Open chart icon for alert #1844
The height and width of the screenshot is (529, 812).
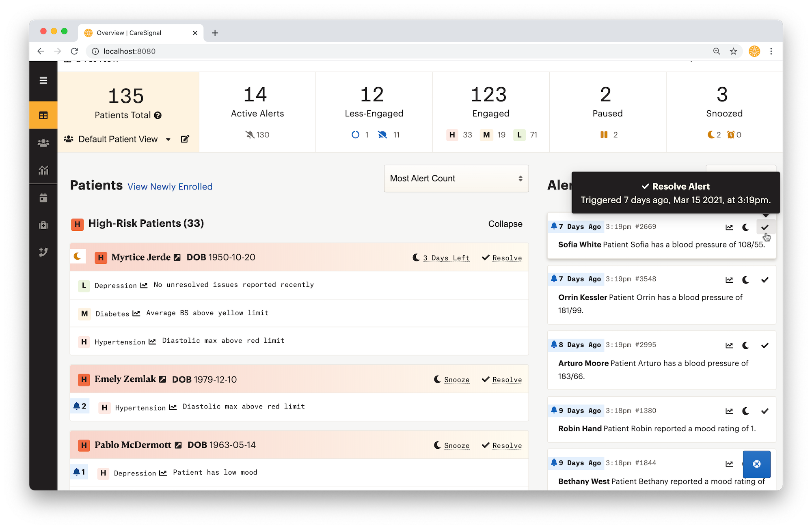point(729,464)
